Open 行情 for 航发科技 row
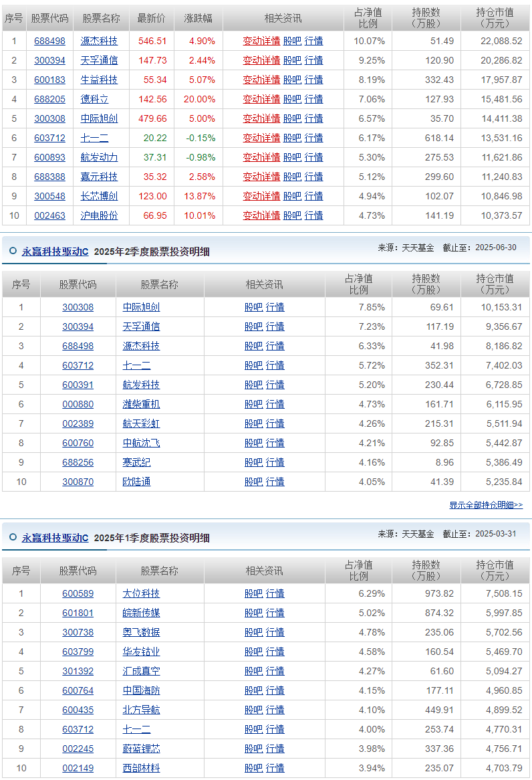Screen dimensions: 532x780 (275, 385)
